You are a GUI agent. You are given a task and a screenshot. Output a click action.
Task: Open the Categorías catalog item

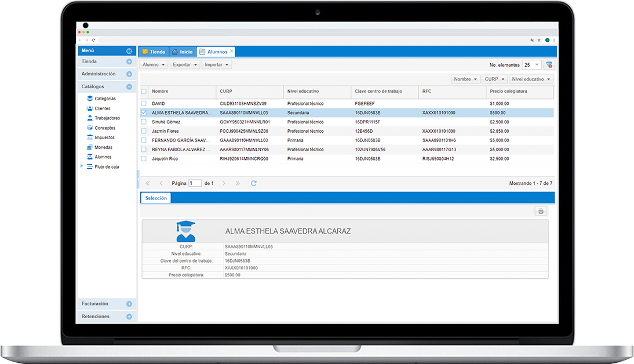coord(105,99)
